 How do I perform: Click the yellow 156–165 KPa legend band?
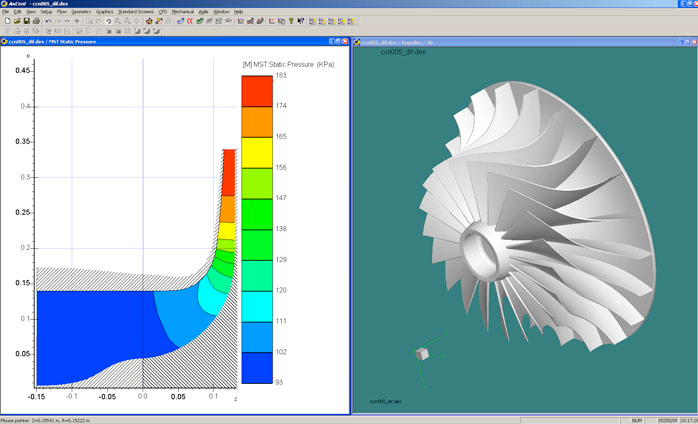[x=257, y=152]
